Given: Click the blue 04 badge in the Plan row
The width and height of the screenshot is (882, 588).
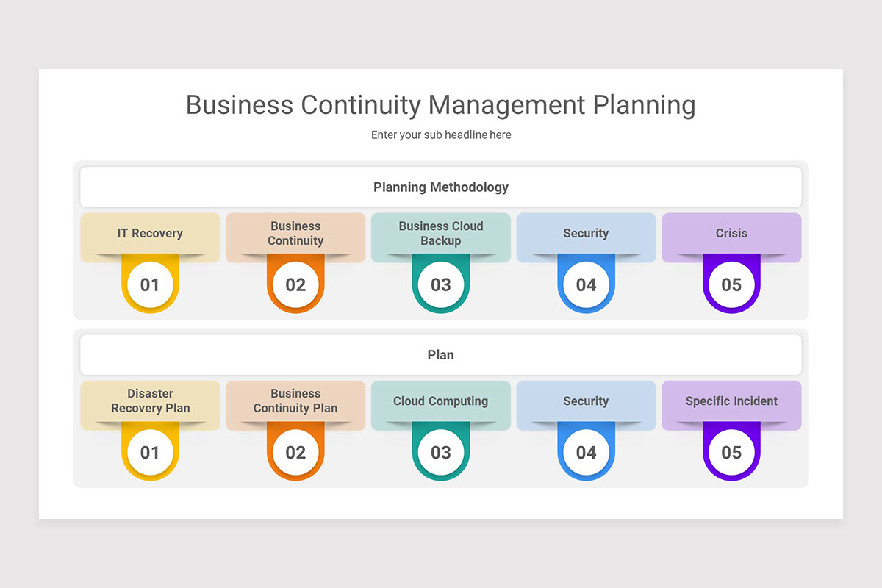Looking at the screenshot, I should coord(586,451).
